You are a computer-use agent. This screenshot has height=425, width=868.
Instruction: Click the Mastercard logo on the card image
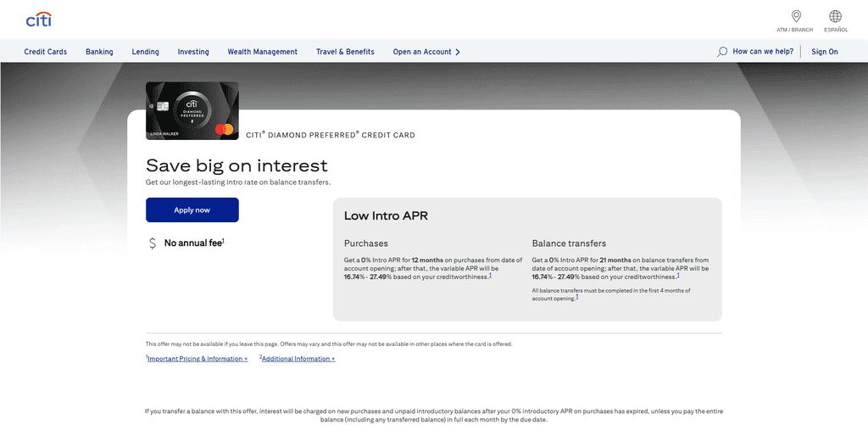[224, 130]
